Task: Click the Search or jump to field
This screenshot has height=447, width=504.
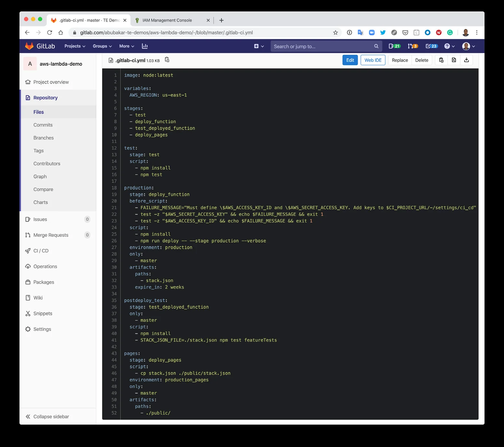Action: coord(322,46)
